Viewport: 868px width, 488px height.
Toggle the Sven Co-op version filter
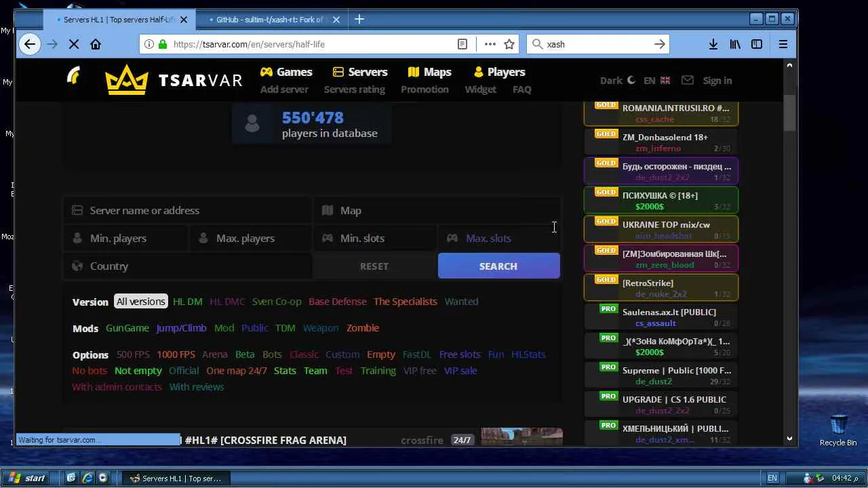click(277, 302)
